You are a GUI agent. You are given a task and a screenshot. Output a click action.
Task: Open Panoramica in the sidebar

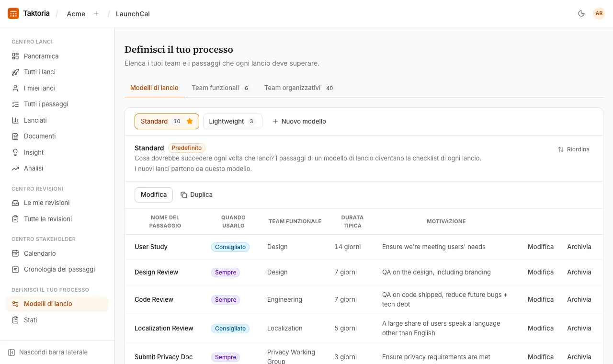point(57,56)
